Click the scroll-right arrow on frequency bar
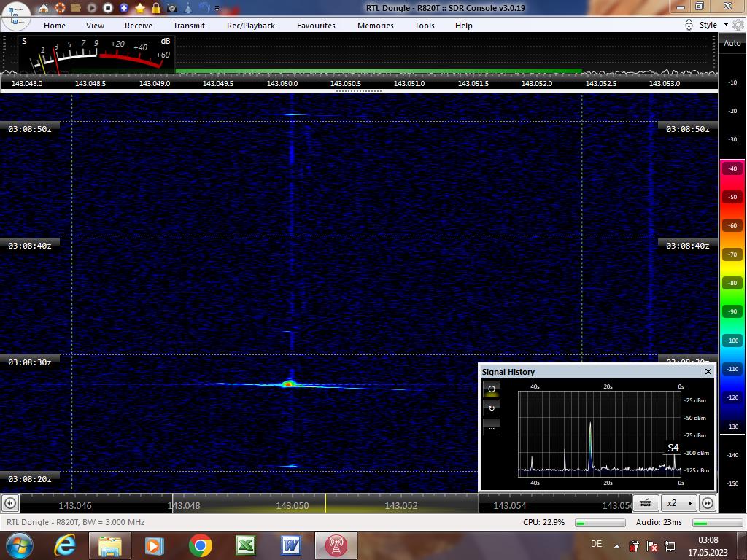This screenshot has width=747, height=560. 708,503
